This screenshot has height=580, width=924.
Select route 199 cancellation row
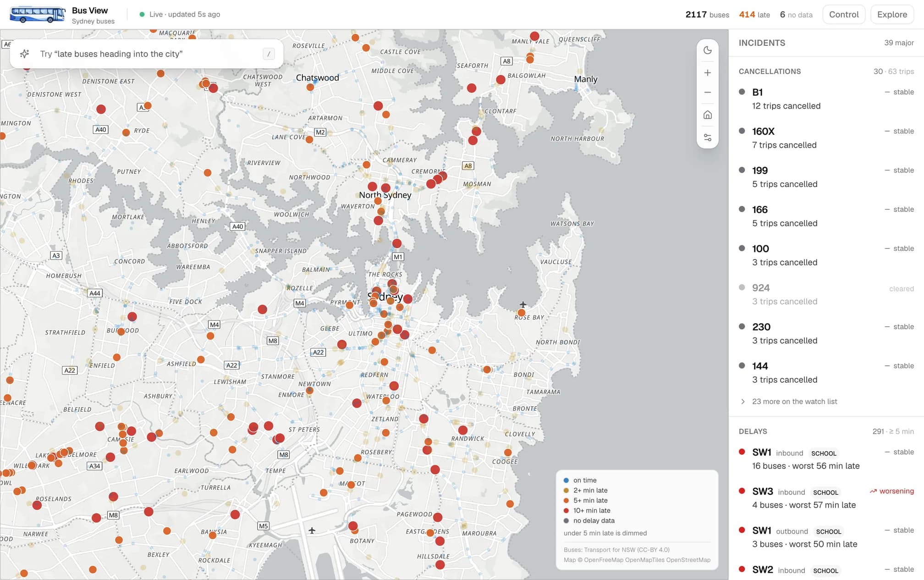[826, 177]
